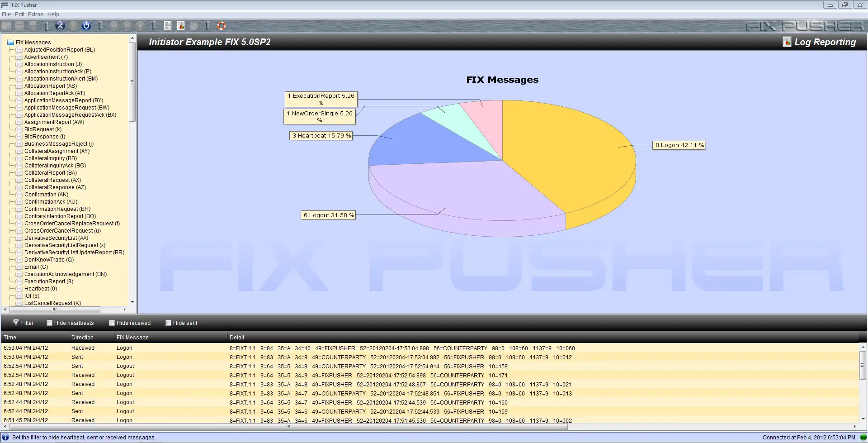
Task: Click the green connection status indicator
Action: (x=863, y=438)
